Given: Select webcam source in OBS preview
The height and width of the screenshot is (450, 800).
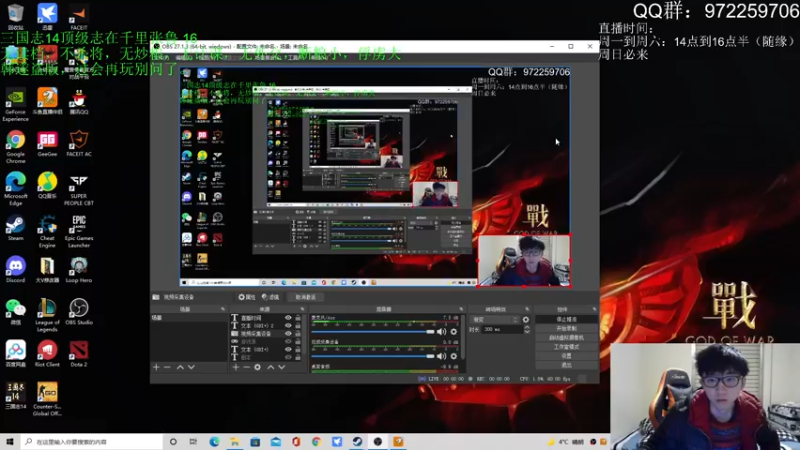Looking at the screenshot, I should pos(524,260).
